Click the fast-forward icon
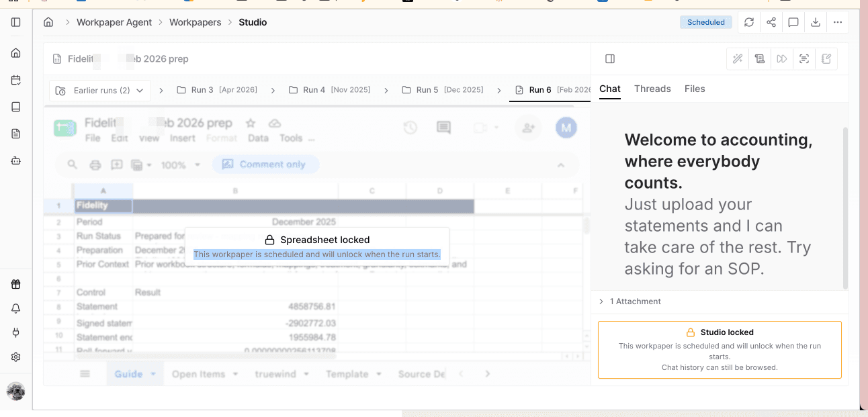The height and width of the screenshot is (417, 868). pyautogui.click(x=782, y=59)
